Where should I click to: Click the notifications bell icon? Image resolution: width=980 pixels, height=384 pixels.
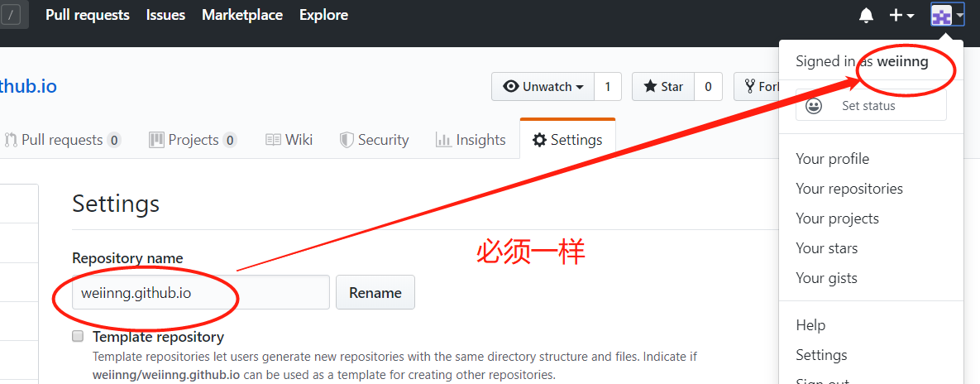(x=866, y=16)
